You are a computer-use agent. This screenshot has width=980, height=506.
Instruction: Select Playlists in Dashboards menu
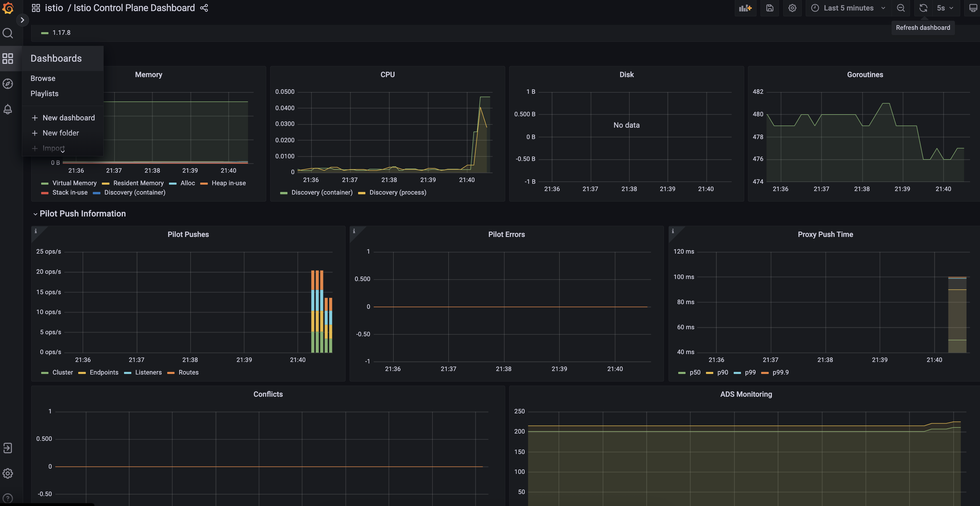(45, 94)
